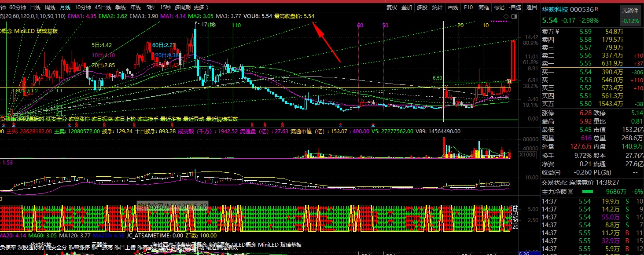Screen dimensions: 644x255
Task: Click the MA1: 4.14 indicator value
Action: [173, 16]
